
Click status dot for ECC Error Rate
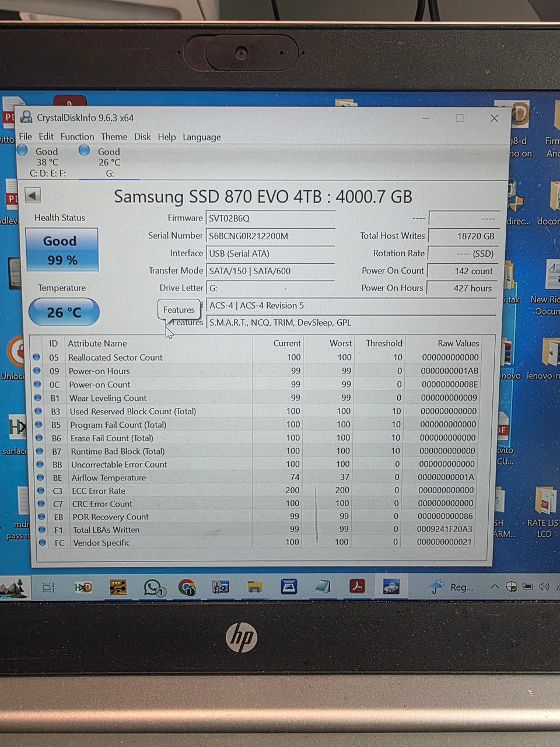click(x=41, y=490)
